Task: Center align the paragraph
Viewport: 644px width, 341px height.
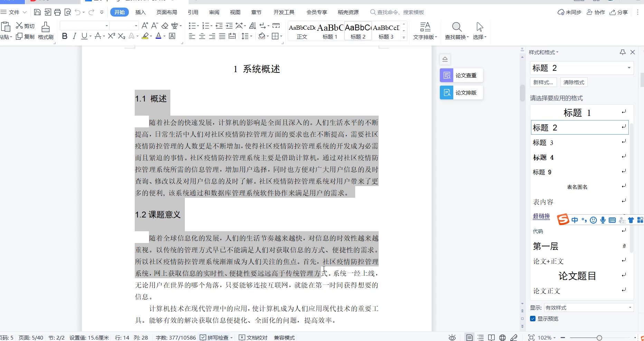Action: 202,36
